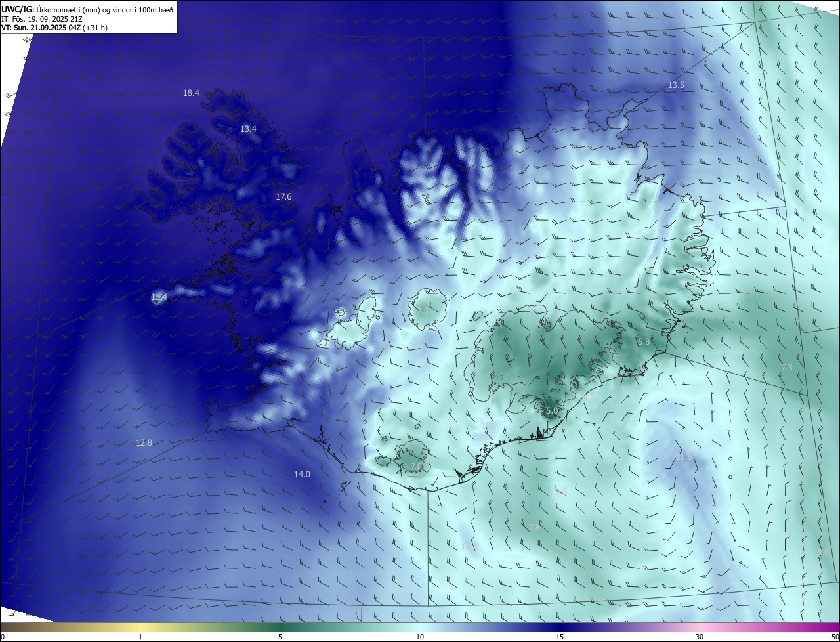Click the 17.6 value label

click(x=283, y=197)
